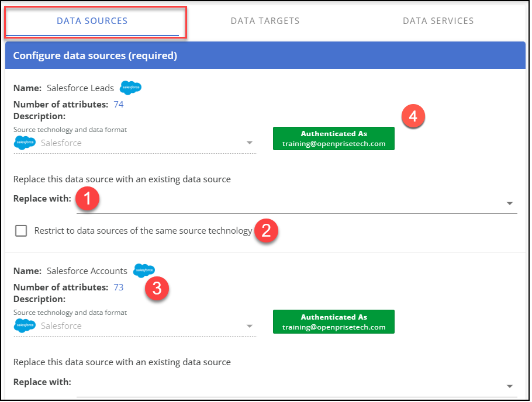This screenshot has height=402, width=532.
Task: Click the Salesforce Leads name text
Action: pyautogui.click(x=81, y=88)
